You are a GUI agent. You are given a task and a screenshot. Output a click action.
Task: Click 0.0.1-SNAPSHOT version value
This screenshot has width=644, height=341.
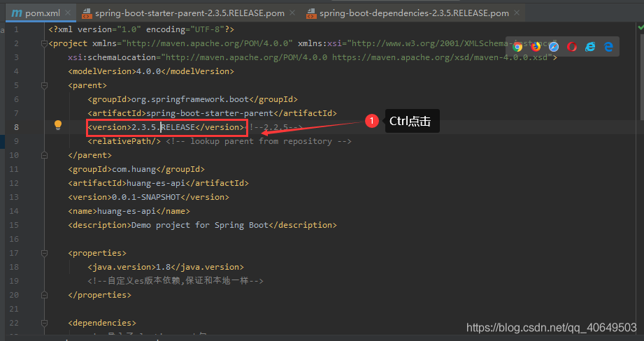click(146, 197)
